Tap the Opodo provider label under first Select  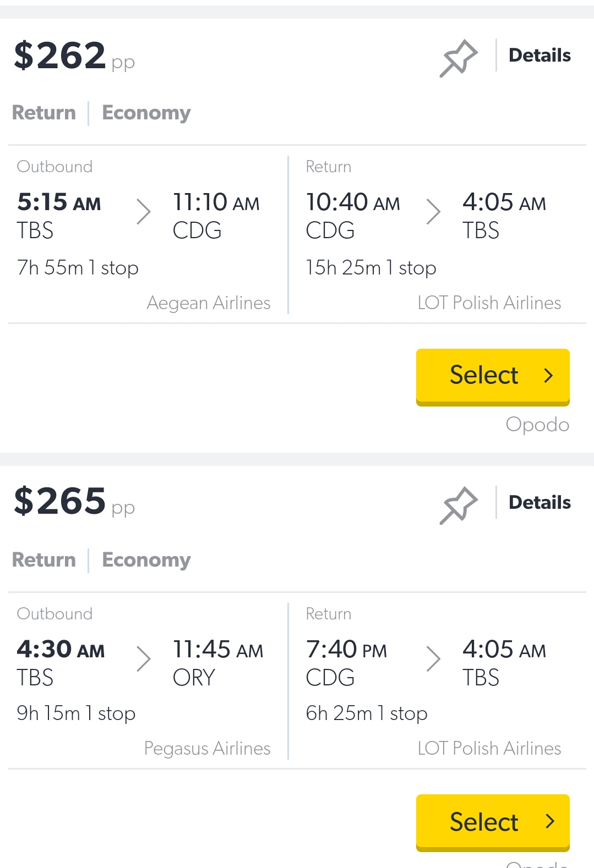pos(537,425)
